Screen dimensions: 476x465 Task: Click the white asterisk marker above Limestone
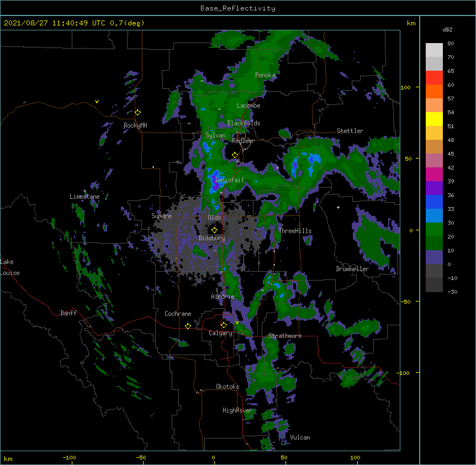[x=84, y=191]
